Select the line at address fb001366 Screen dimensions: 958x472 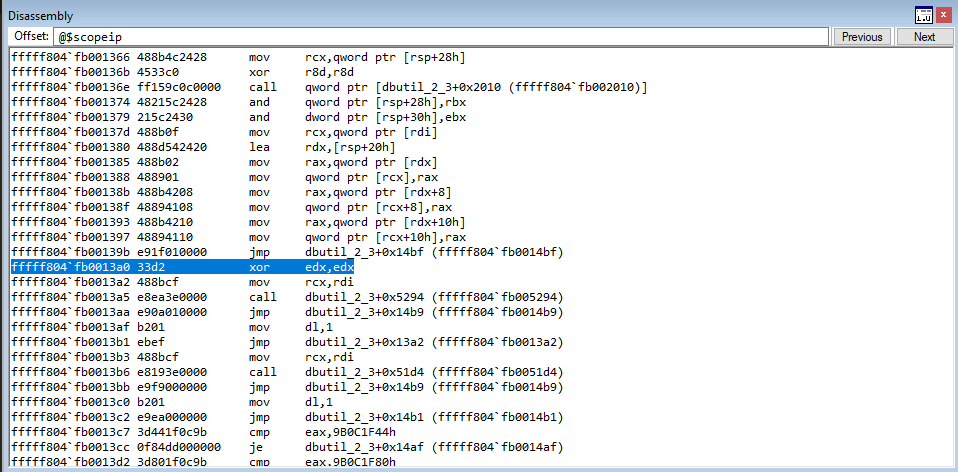(x=238, y=57)
